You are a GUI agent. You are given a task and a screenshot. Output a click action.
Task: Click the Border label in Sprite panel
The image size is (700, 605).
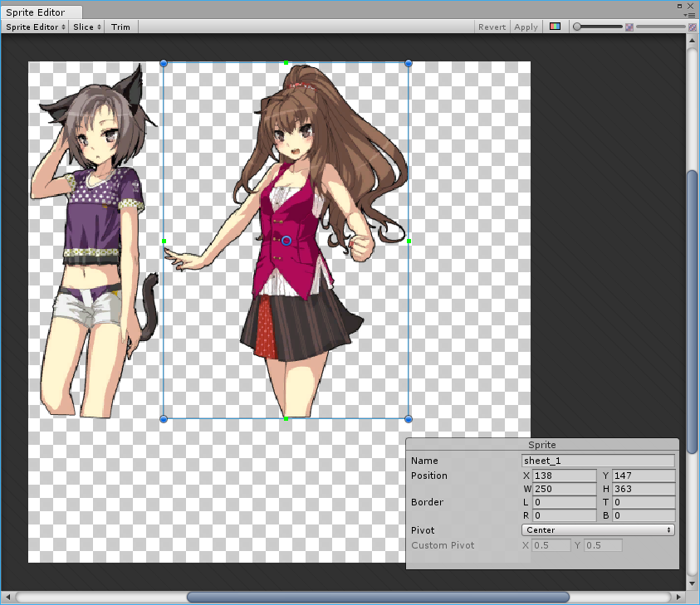tap(428, 502)
